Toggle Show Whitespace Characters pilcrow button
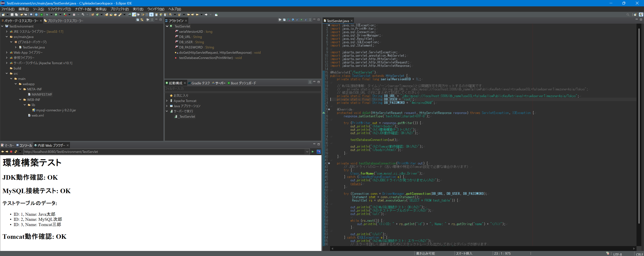 (x=151, y=15)
